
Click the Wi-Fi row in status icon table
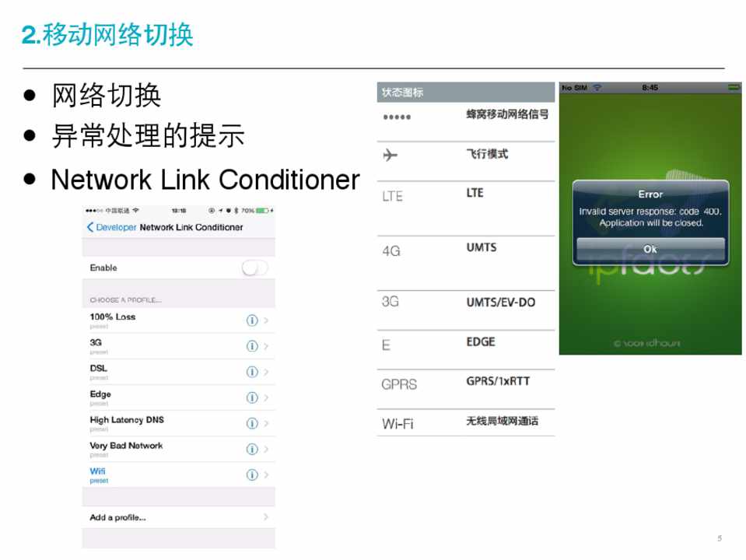click(465, 423)
